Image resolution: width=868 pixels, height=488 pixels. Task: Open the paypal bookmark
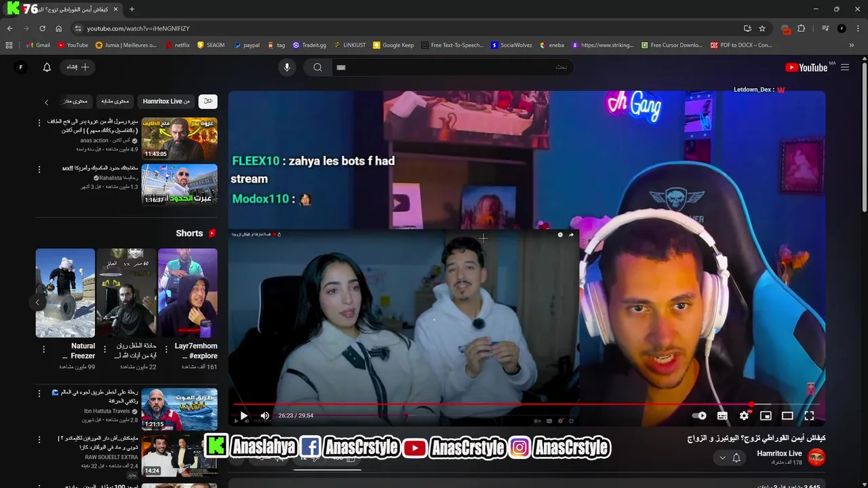point(247,45)
